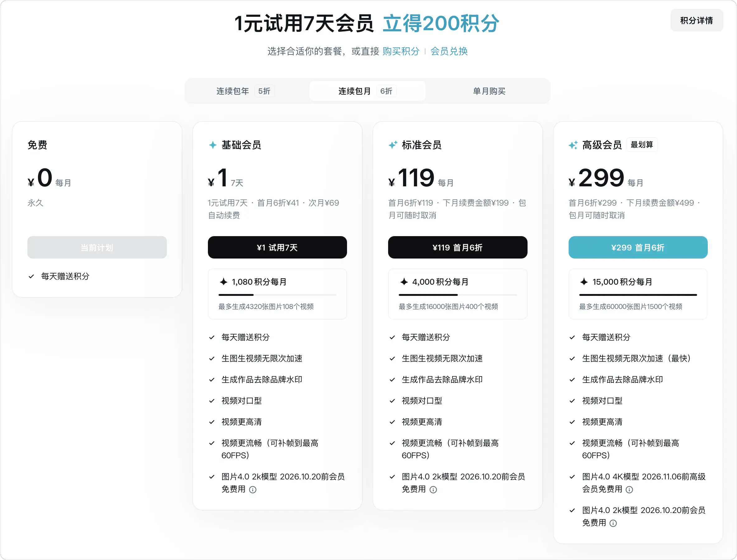Click the 会员兑换 link

pyautogui.click(x=449, y=51)
